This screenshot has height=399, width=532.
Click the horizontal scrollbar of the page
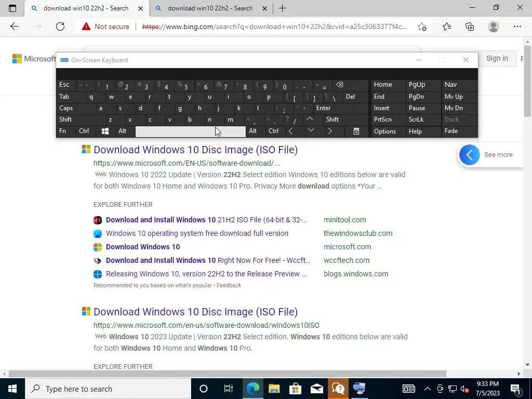coord(228,374)
